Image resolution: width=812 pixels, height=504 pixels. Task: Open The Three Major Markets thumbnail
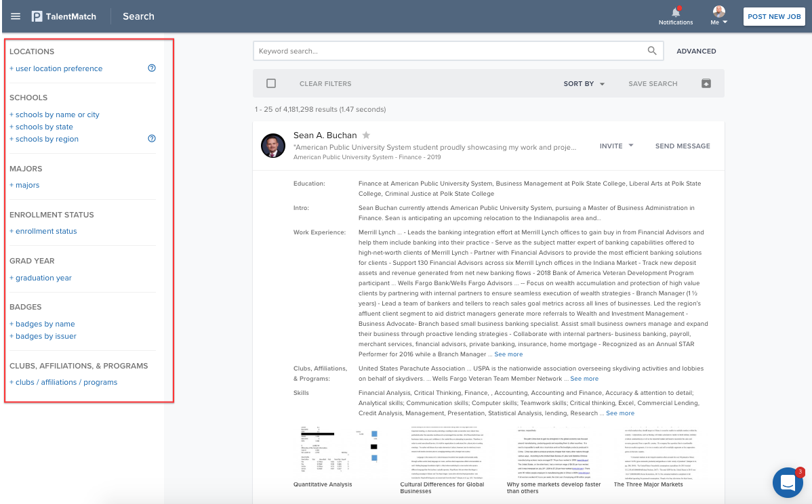click(x=661, y=454)
